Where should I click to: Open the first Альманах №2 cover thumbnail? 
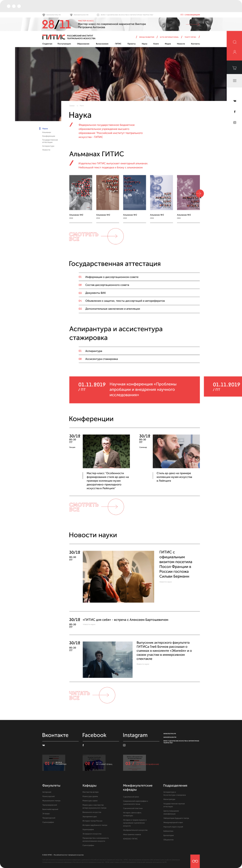point(81,193)
